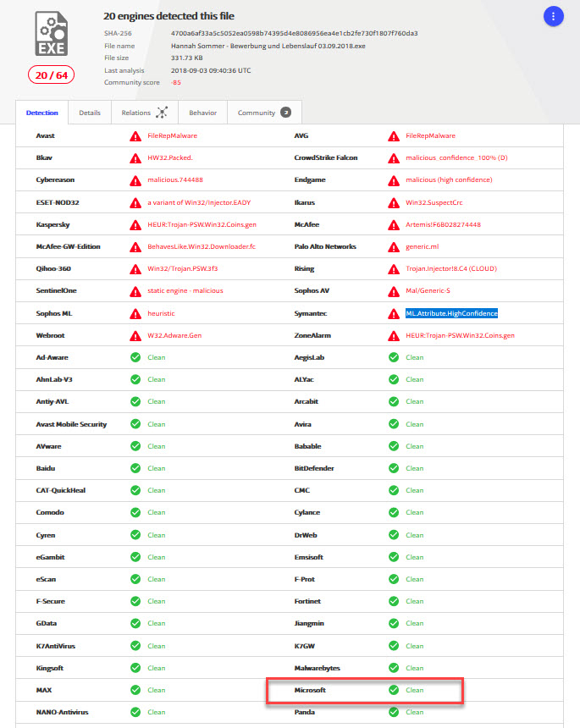Screen dimensions: 580x728
Task: Click the HEUR:Trojan-PSW.Win32.Coins.gen Kaspersky result
Action: point(202,224)
